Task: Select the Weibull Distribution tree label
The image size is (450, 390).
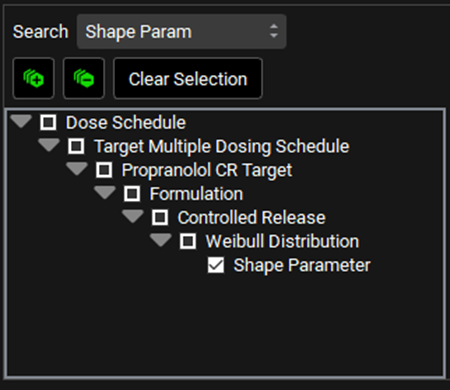Action: [282, 241]
